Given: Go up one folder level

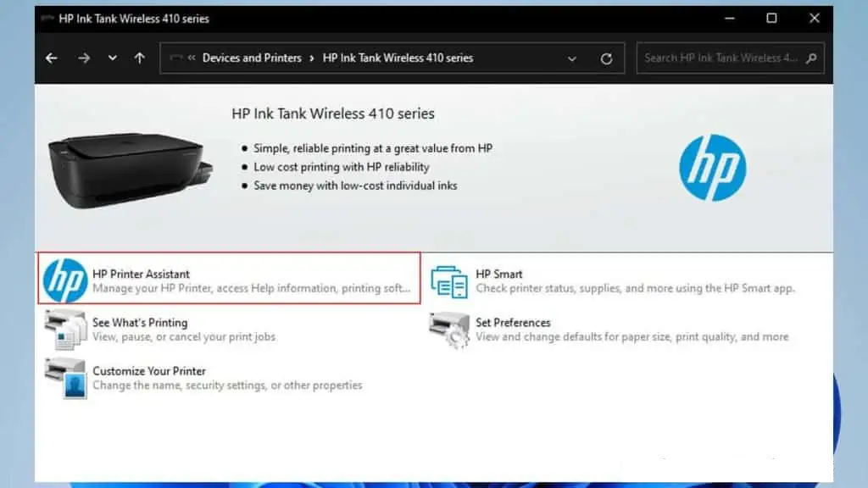Looking at the screenshot, I should click(x=140, y=58).
